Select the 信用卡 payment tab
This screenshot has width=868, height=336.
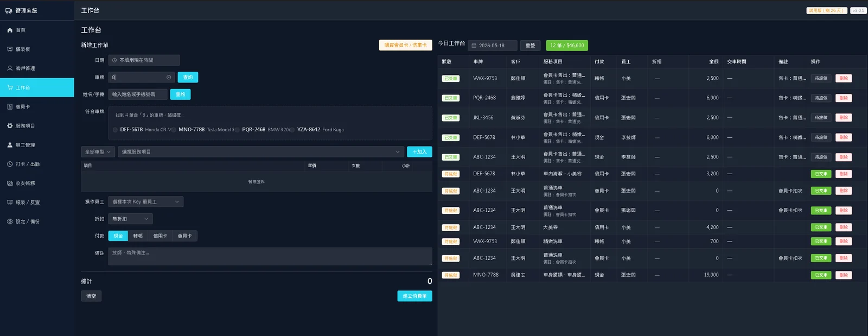[160, 236]
